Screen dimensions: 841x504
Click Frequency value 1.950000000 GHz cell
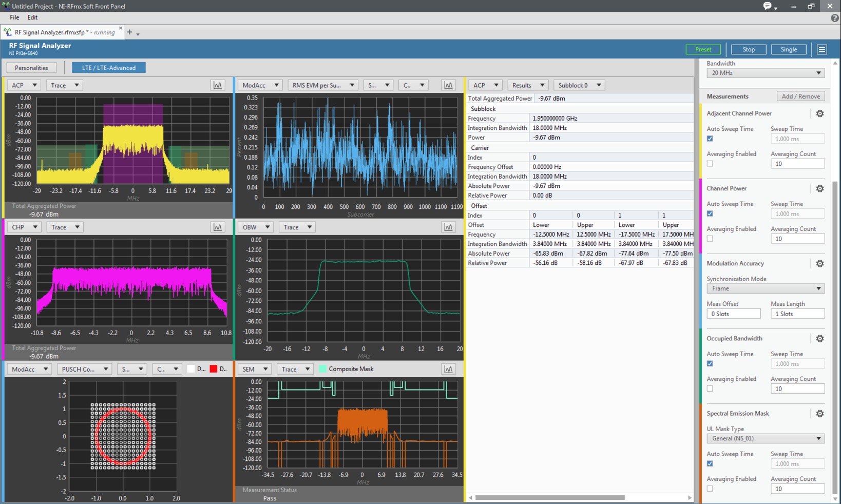click(x=611, y=118)
